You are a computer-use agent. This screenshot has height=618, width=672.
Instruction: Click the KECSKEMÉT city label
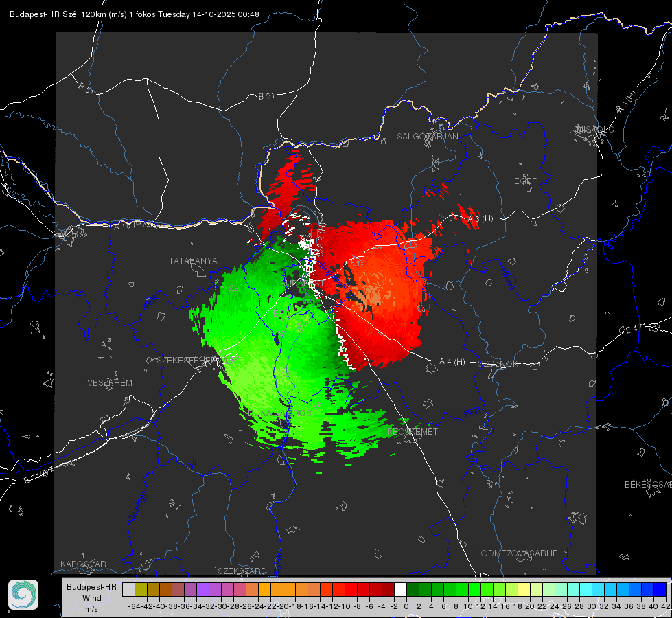(413, 431)
